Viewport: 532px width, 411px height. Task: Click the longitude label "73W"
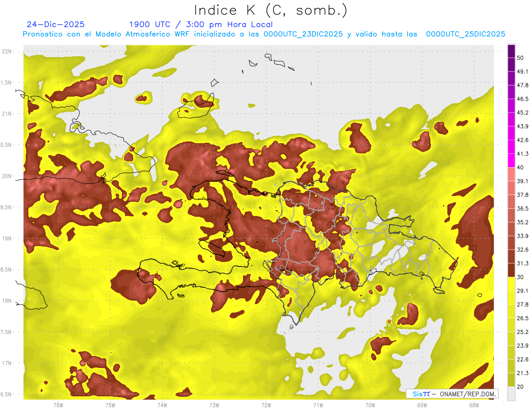click(214, 405)
